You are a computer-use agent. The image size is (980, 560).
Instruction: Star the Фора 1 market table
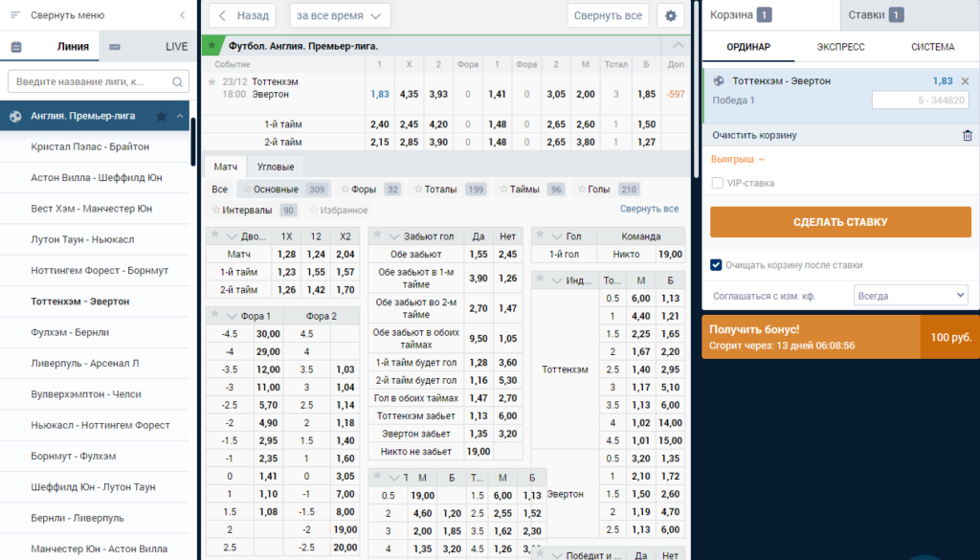pyautogui.click(x=214, y=314)
